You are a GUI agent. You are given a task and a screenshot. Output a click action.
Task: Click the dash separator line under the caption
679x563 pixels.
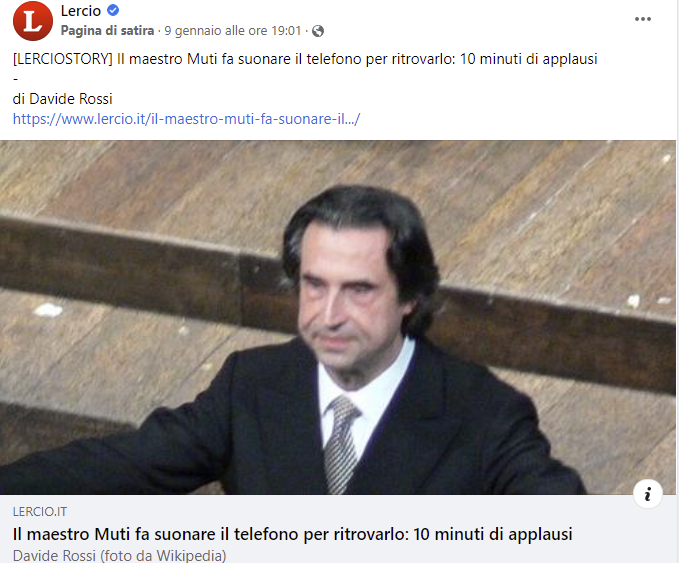[16, 79]
